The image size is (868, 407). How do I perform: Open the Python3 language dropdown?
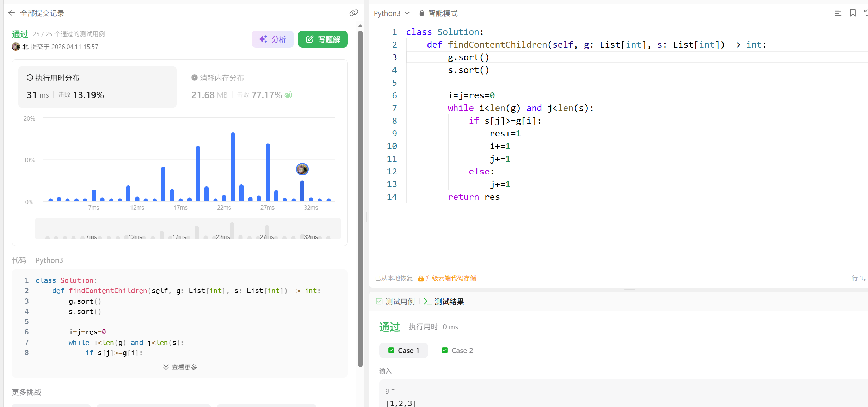(x=392, y=13)
